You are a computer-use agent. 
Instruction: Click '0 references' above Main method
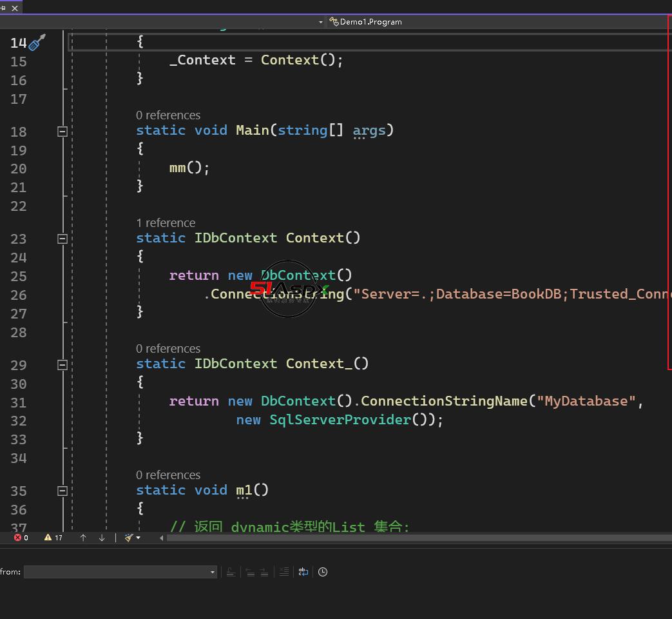tap(168, 115)
